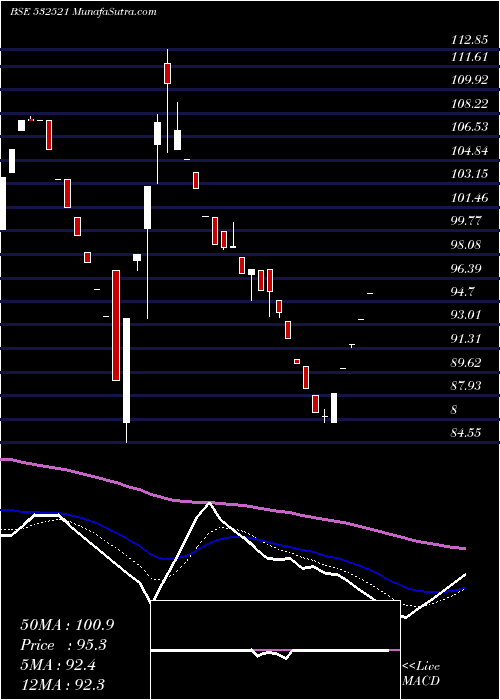Click the 101.46 price axis label
Viewport: 500px width, 700px height.
point(470,197)
